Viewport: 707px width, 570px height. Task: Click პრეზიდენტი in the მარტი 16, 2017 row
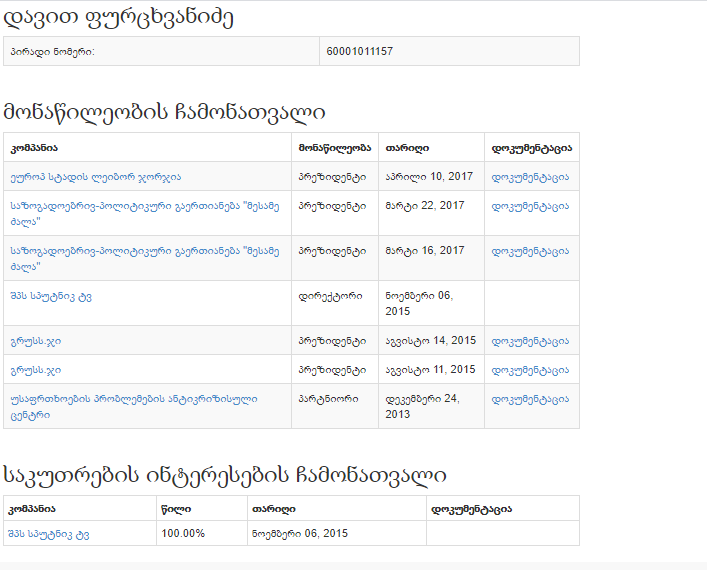point(332,251)
